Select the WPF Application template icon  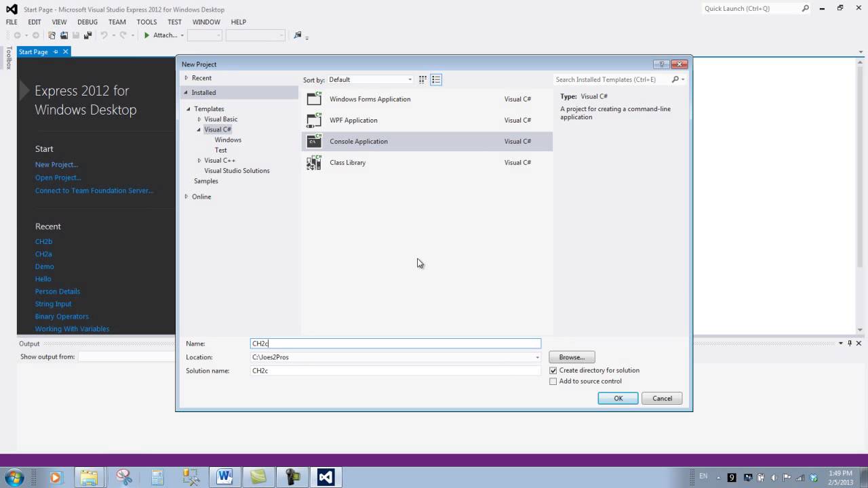(x=314, y=120)
